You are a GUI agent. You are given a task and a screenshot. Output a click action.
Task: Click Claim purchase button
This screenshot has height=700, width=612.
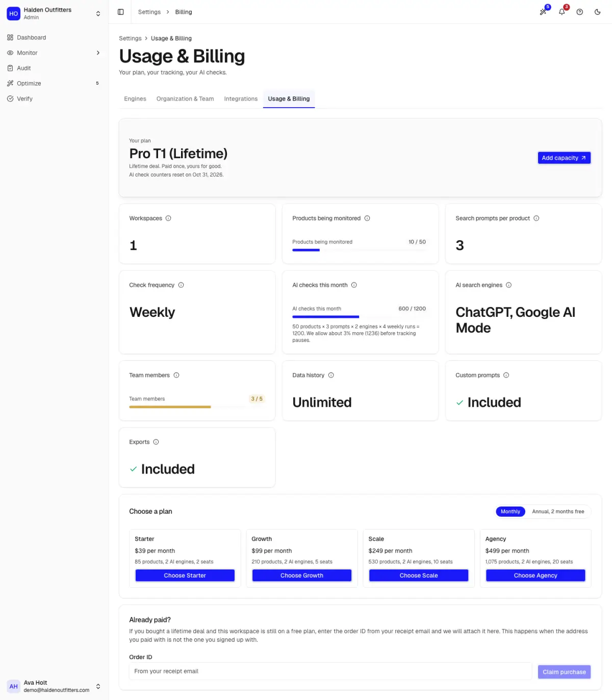[564, 672]
